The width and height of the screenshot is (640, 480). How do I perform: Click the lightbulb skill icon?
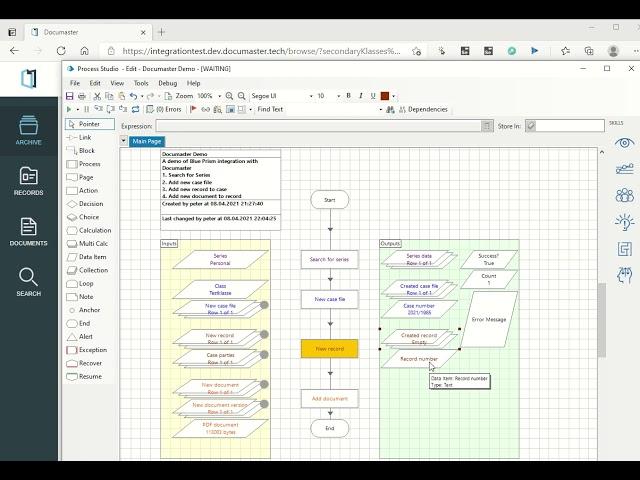click(624, 222)
